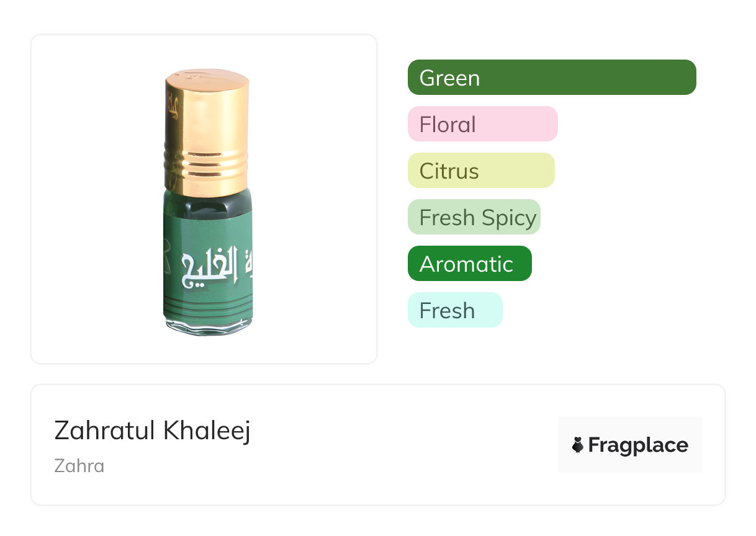Open the Zahra brand link
Image resolution: width=756 pixels, height=536 pixels.
click(x=79, y=466)
